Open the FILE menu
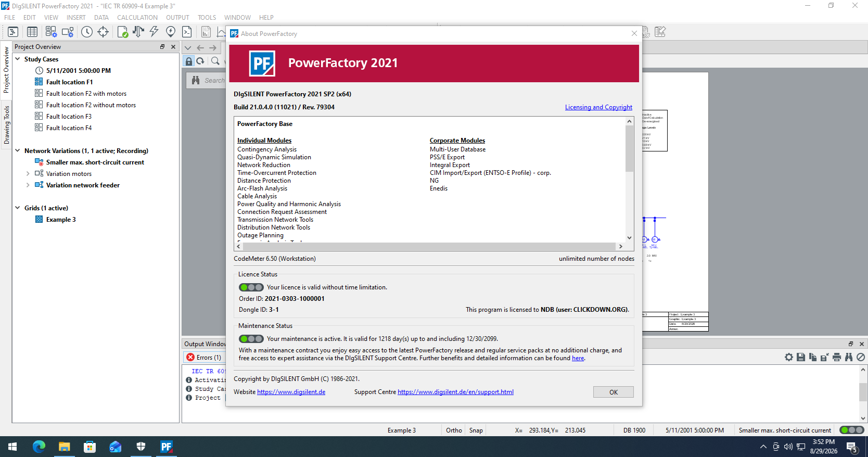The image size is (868, 457). (x=10, y=17)
